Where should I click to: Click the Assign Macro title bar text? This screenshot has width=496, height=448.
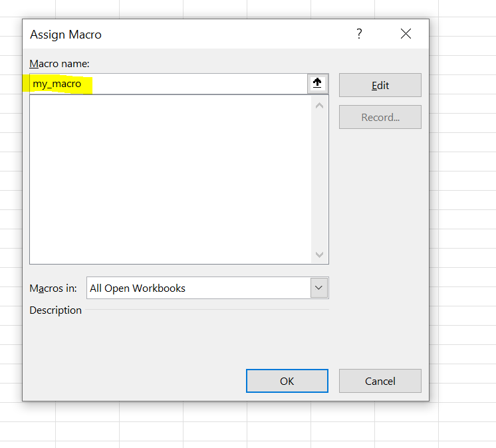point(66,35)
